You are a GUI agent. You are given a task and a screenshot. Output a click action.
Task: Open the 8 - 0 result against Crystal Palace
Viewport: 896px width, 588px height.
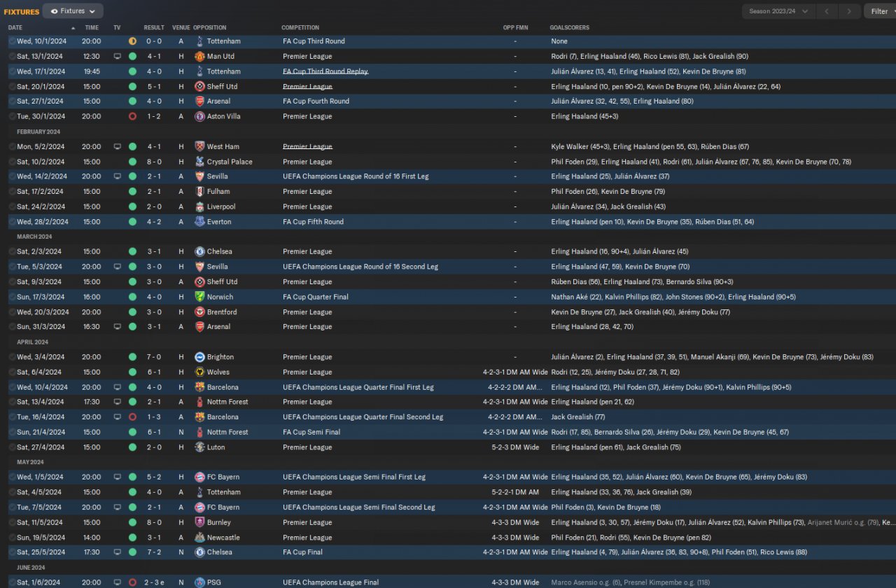[x=154, y=162]
